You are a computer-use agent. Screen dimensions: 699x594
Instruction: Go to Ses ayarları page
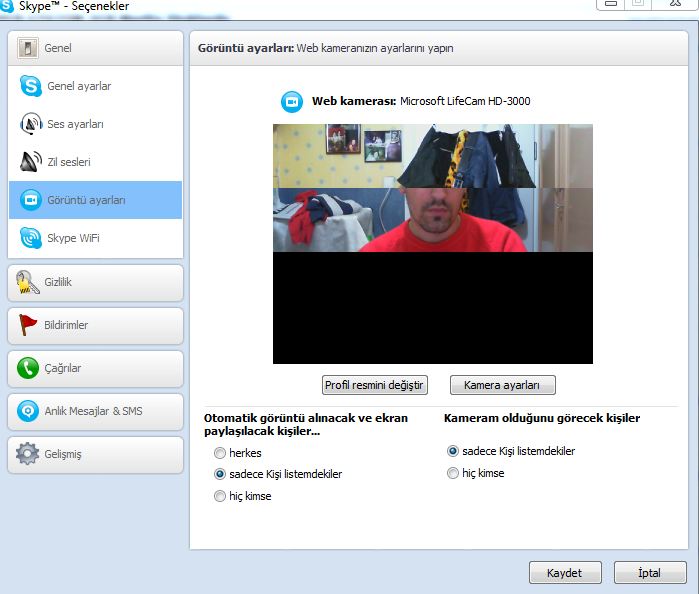coord(95,124)
